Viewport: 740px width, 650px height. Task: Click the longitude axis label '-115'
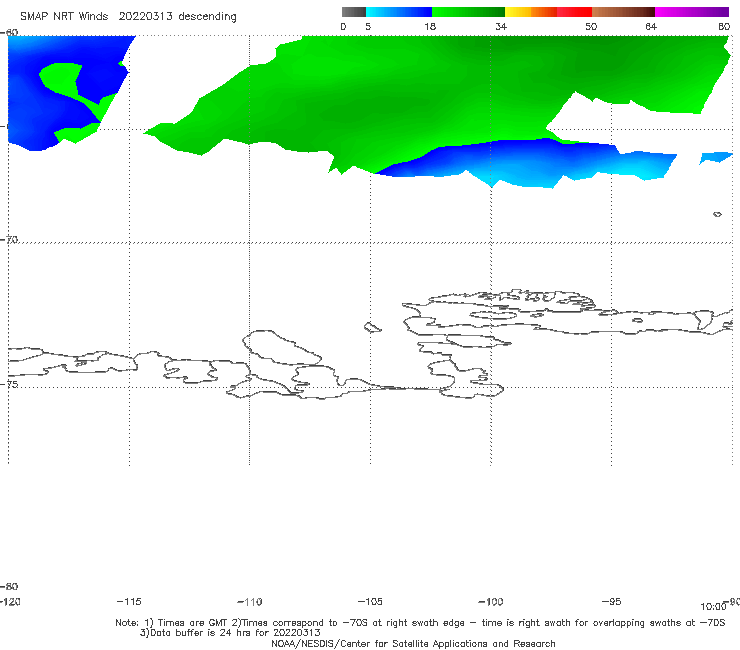129,601
